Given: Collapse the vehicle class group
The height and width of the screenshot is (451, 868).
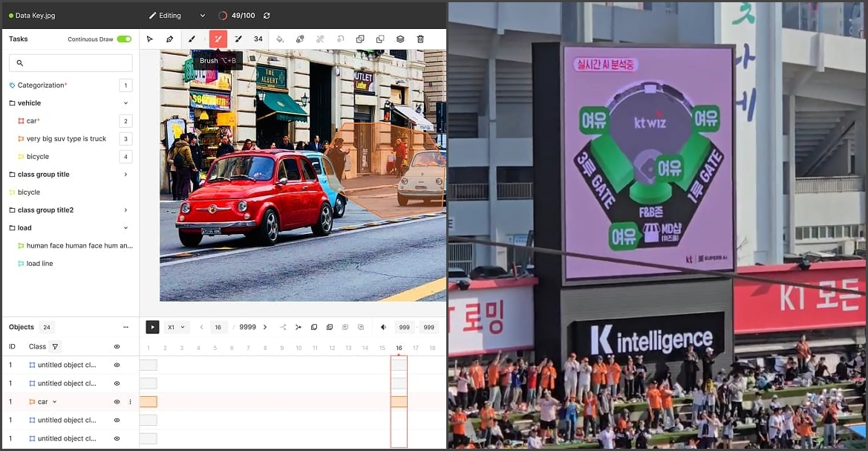Looking at the screenshot, I should [125, 103].
